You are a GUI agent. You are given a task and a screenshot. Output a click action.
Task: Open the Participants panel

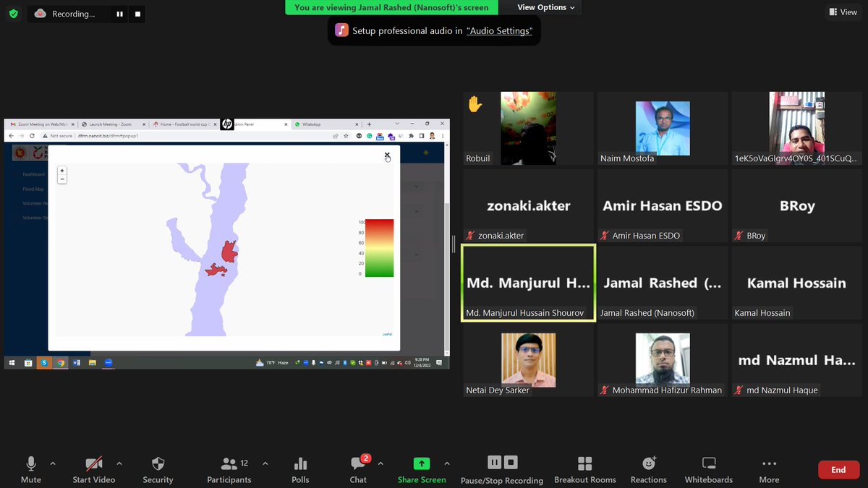click(x=229, y=469)
